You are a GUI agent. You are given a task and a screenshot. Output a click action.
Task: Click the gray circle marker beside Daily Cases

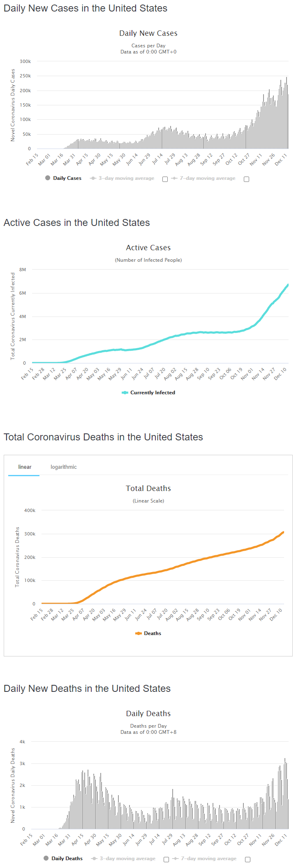coord(48,178)
